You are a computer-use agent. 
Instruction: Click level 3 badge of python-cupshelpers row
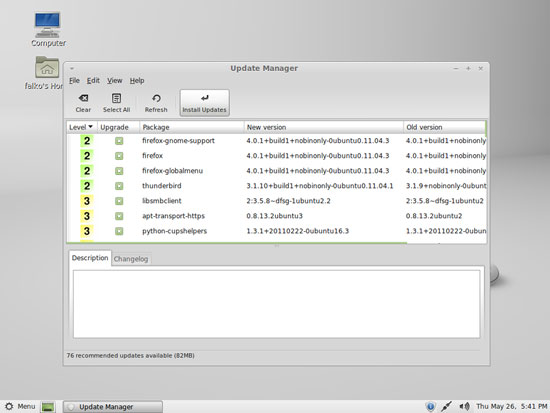(87, 231)
